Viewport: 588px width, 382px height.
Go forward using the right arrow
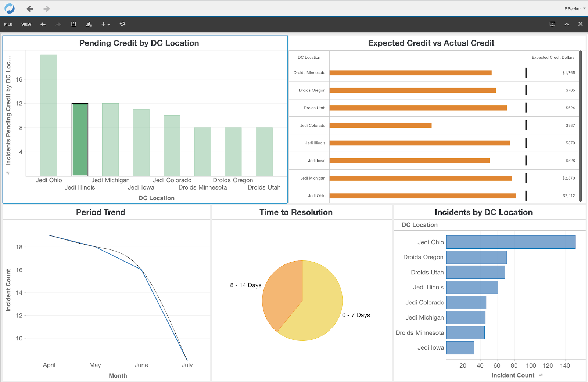tap(46, 8)
